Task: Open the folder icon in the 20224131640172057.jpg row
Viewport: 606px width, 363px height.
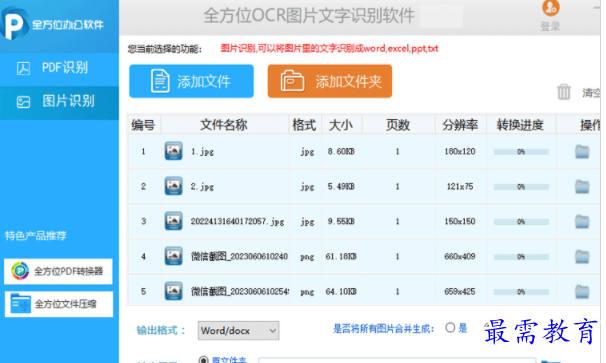Action: coord(582,222)
